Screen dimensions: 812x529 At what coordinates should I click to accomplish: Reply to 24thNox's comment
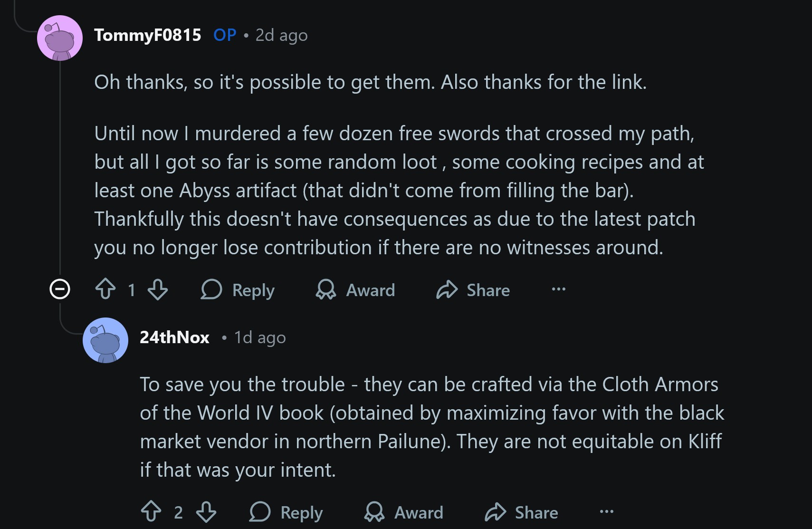pos(287,512)
